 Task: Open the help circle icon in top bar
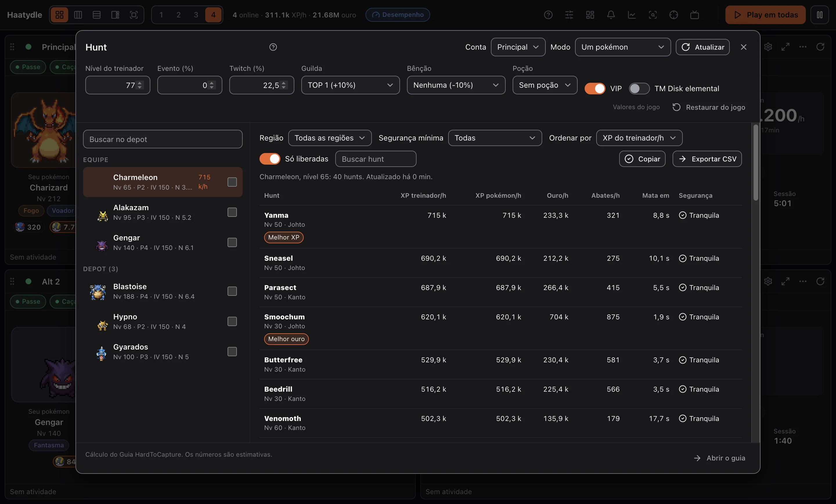[x=548, y=15]
